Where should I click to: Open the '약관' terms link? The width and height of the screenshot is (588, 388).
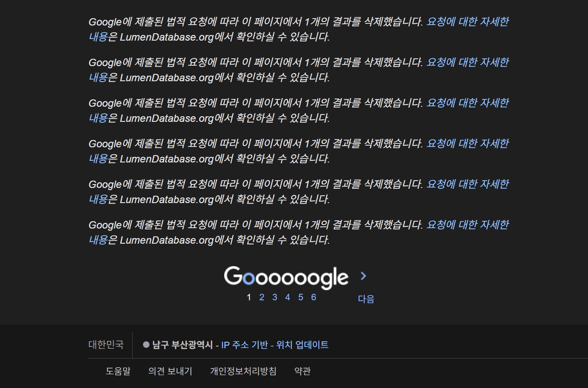point(302,371)
